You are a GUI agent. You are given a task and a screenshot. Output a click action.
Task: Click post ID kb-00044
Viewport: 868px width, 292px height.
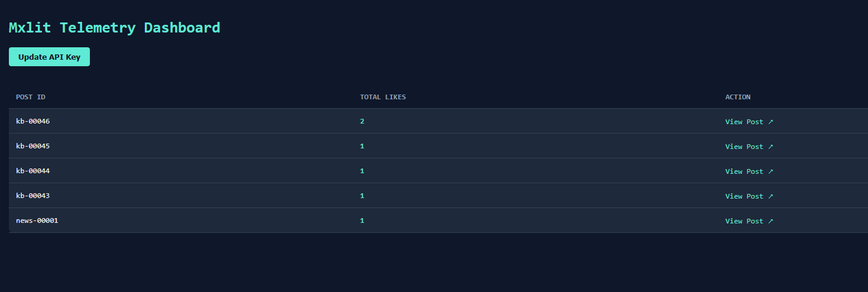point(33,171)
